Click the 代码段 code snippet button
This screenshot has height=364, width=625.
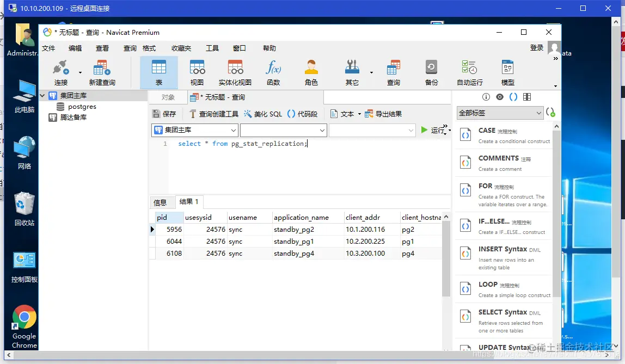302,114
